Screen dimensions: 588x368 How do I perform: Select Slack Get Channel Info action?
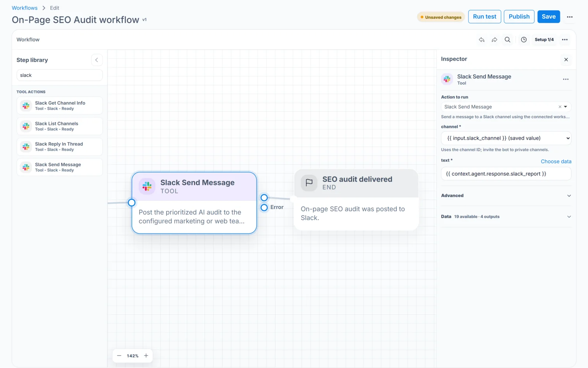[60, 106]
